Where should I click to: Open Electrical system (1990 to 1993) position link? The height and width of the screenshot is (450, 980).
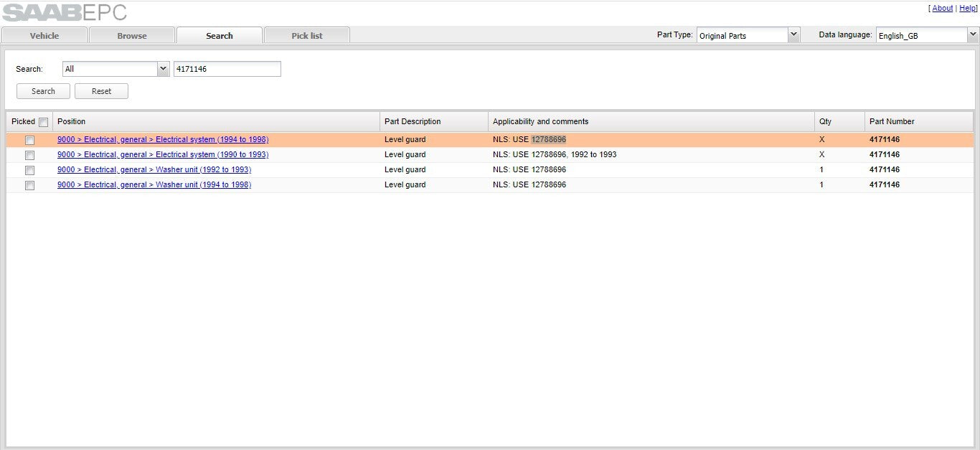click(163, 154)
